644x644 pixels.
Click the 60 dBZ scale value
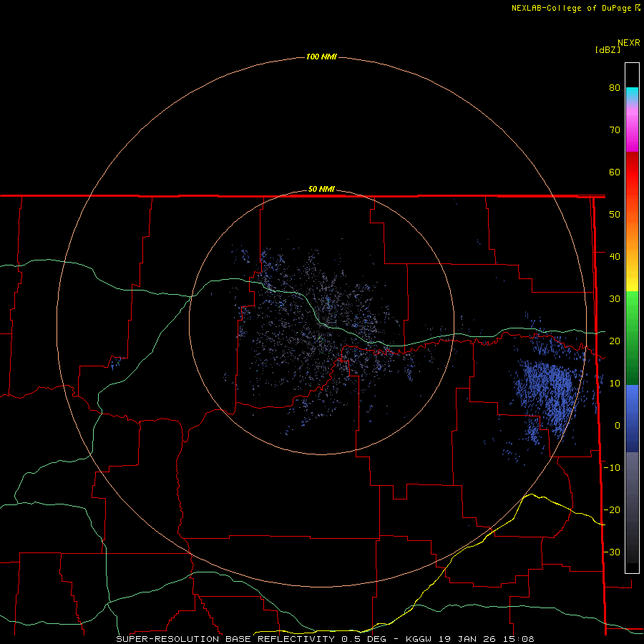(x=615, y=172)
